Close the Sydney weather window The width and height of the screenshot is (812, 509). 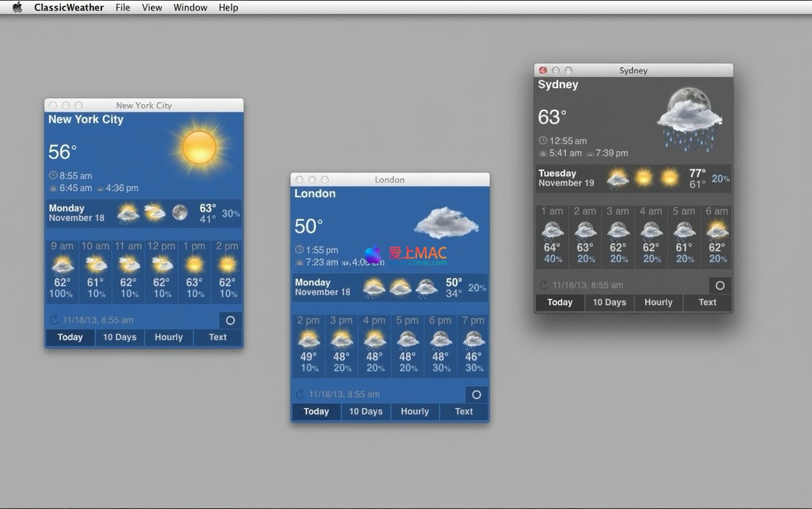543,70
